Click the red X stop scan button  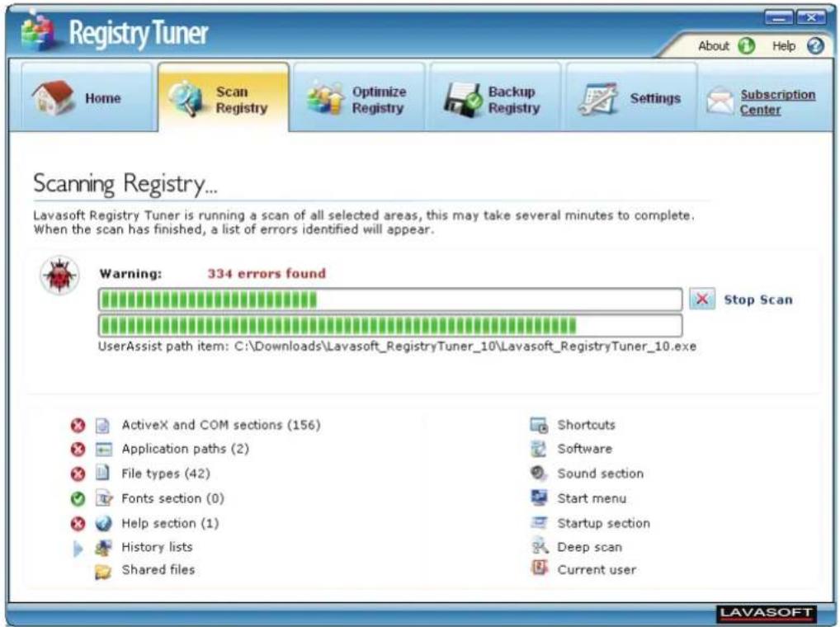tap(701, 299)
